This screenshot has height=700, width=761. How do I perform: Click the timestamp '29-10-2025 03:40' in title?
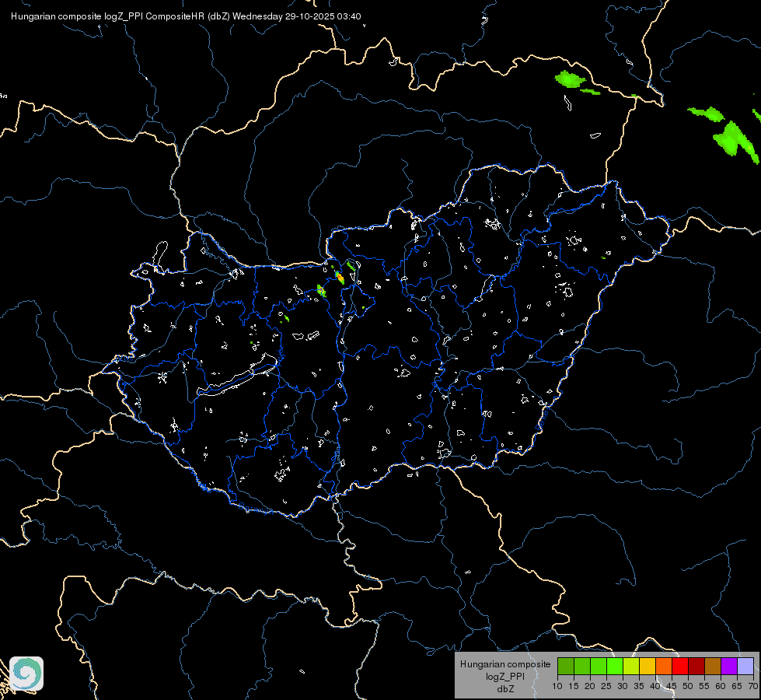click(x=323, y=16)
